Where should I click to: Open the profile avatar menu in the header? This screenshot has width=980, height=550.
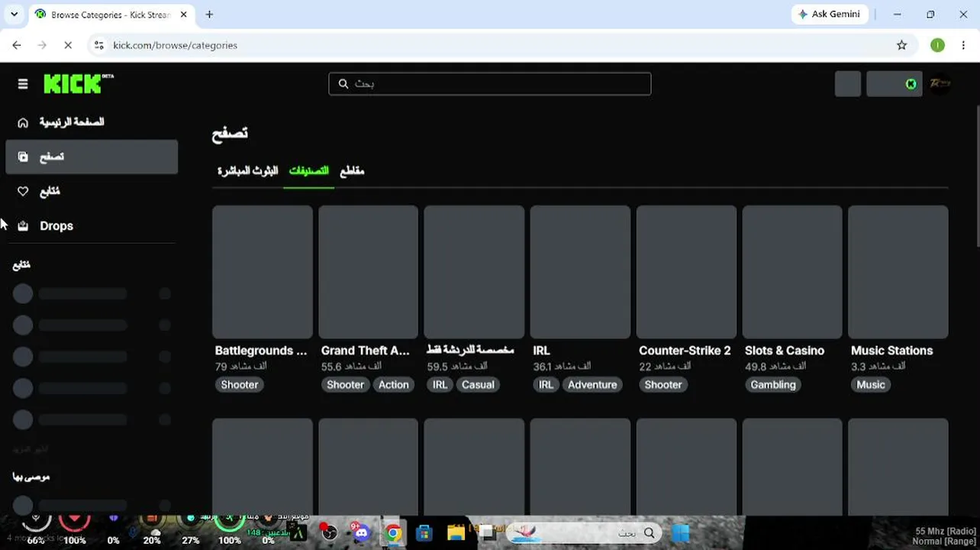pyautogui.click(x=940, y=84)
